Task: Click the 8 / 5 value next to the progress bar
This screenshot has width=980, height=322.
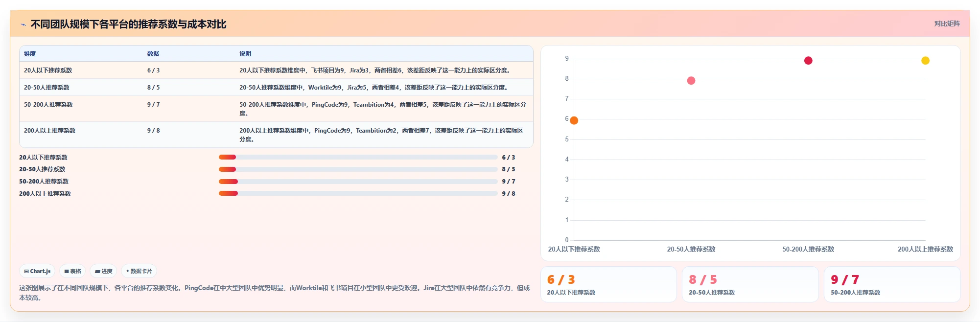Action: point(508,169)
